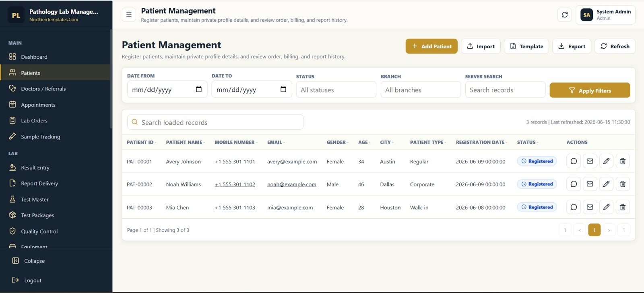Edit patient PAT-00002 with pencil icon
Viewport: 644px width, 293px height.
606,184
